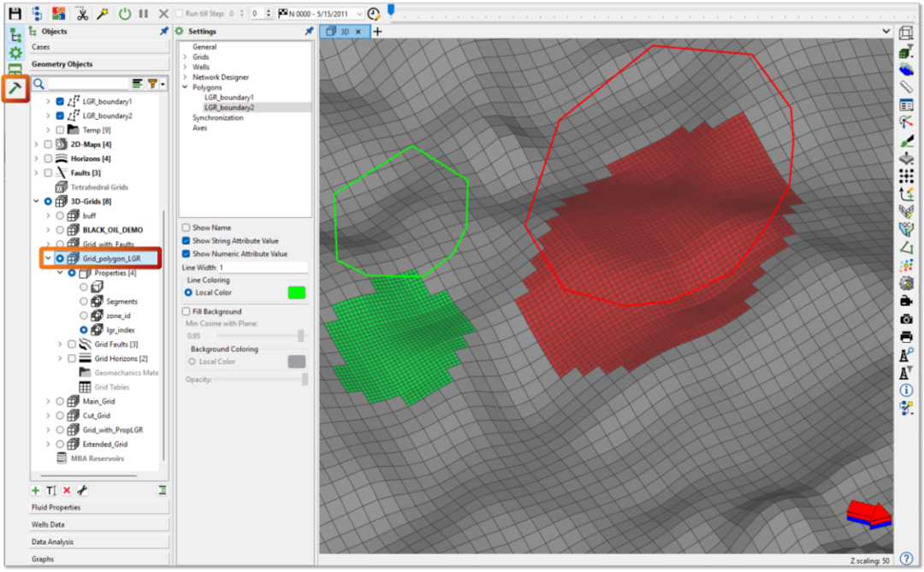Image resolution: width=924 pixels, height=572 pixels.
Task: Select the Objects tree icon in left sidebar
Action: point(16,35)
